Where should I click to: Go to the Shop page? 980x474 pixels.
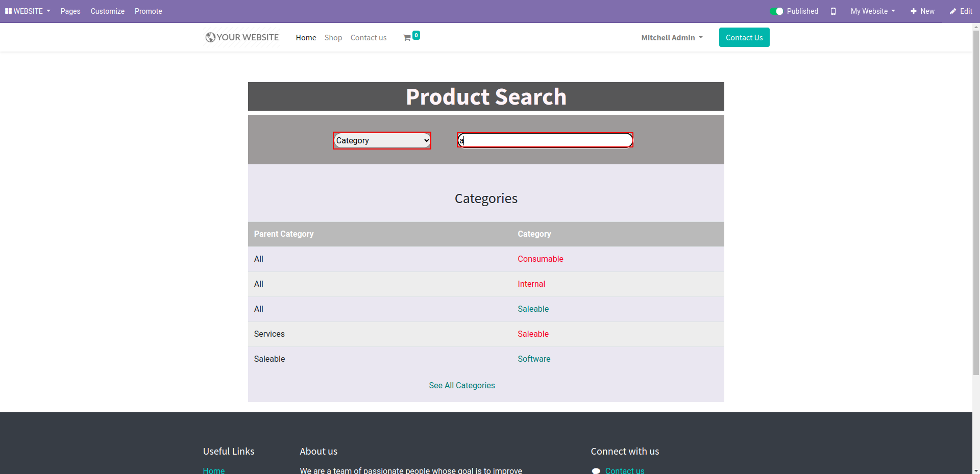click(x=333, y=38)
